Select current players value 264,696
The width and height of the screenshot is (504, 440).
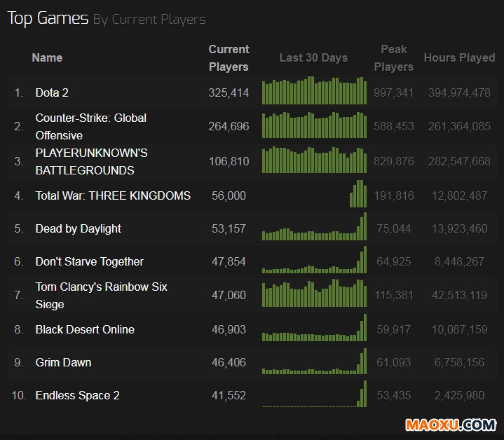pyautogui.click(x=229, y=127)
